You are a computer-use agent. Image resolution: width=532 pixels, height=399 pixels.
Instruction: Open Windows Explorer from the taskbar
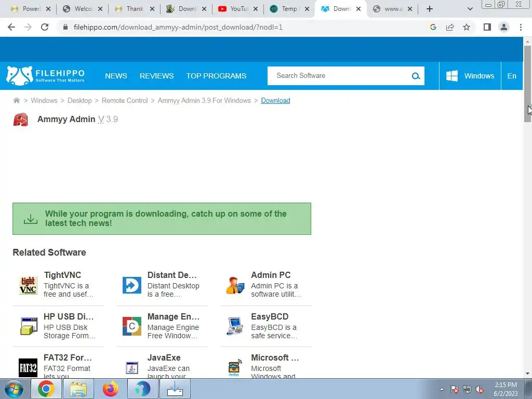78,389
